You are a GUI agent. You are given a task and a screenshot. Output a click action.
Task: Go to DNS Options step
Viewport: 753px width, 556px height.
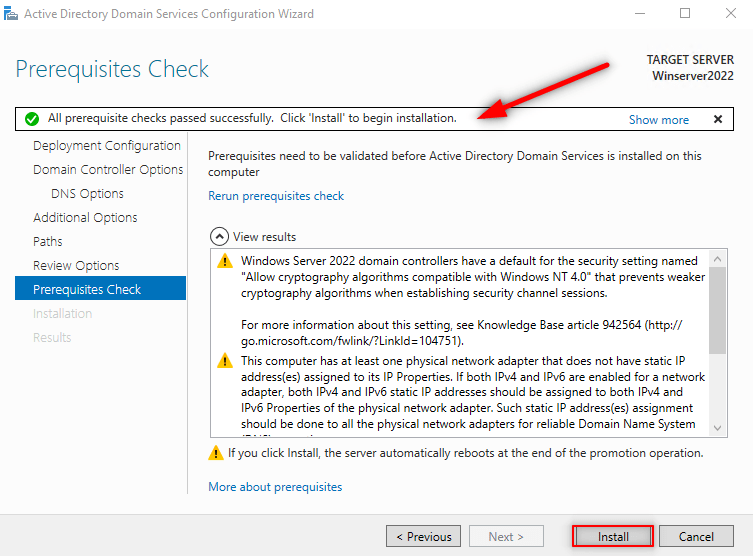(x=87, y=194)
